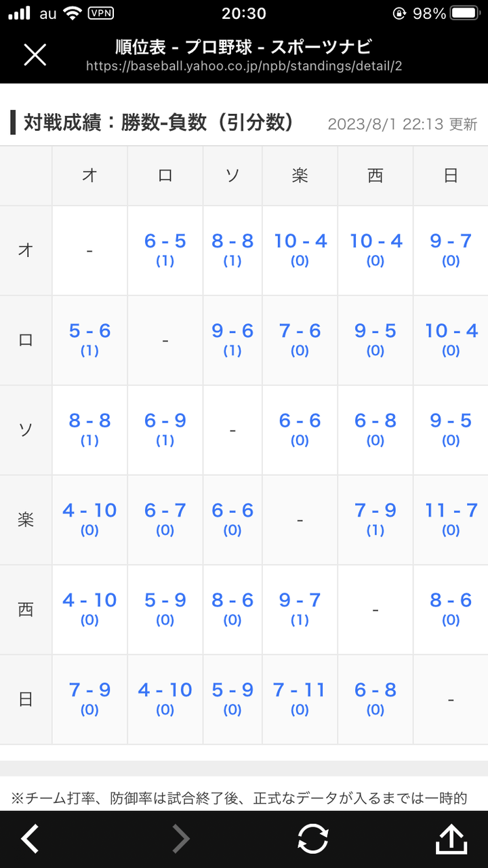Viewport: 488px width, 868px height.
Task: Tap the page URL under the title
Action: [x=244, y=66]
